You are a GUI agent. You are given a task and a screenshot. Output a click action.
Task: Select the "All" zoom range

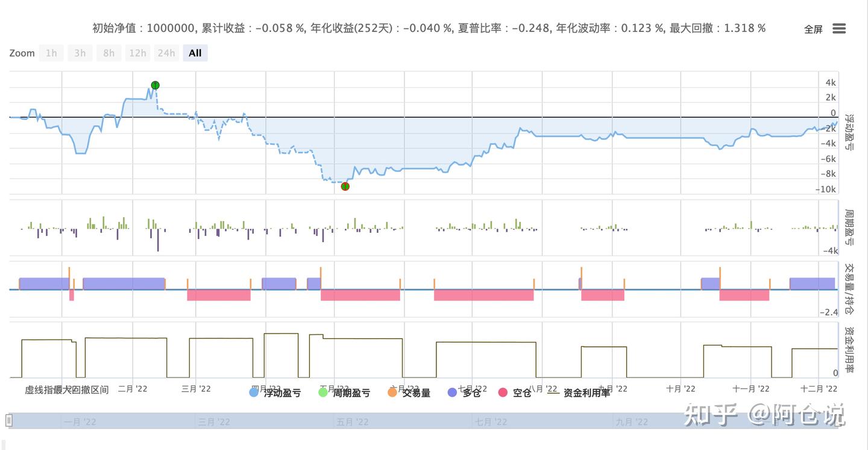(195, 52)
